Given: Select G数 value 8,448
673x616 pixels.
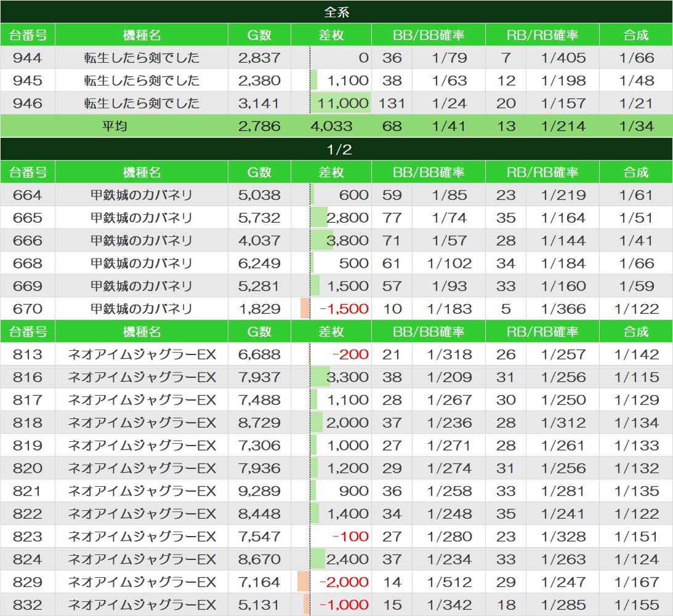Looking at the screenshot, I should point(259,513).
